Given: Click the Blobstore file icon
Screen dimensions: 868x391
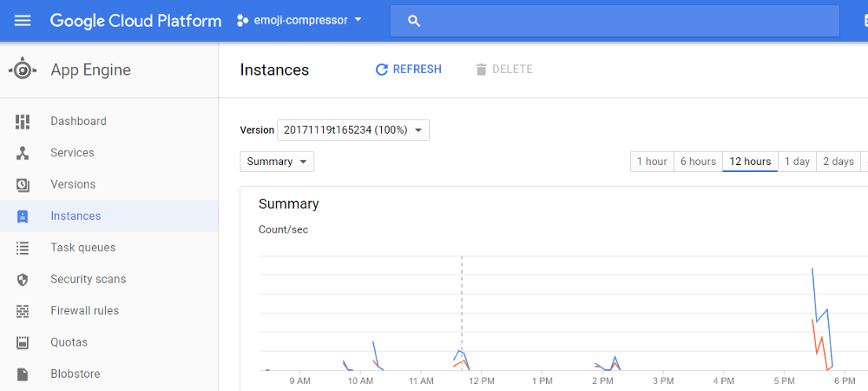Looking at the screenshot, I should [x=23, y=374].
